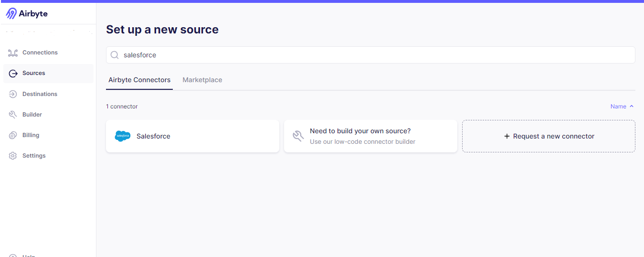Select the Salesforce connector card
Image resolution: width=644 pixels, height=257 pixels.
[192, 136]
